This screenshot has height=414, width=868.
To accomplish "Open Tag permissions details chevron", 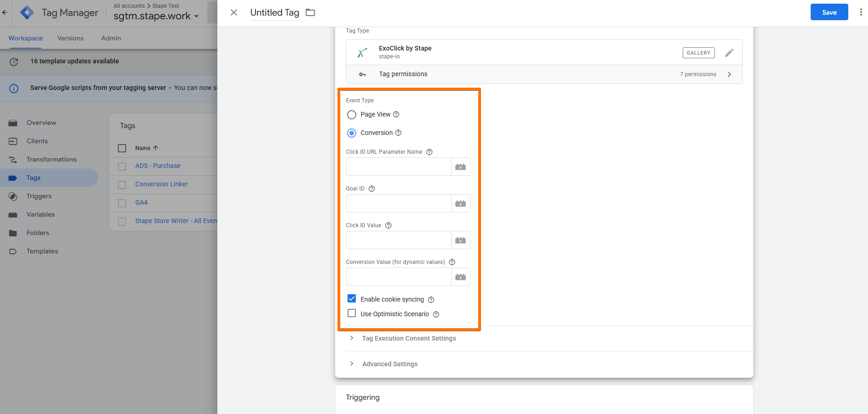I will [x=729, y=74].
